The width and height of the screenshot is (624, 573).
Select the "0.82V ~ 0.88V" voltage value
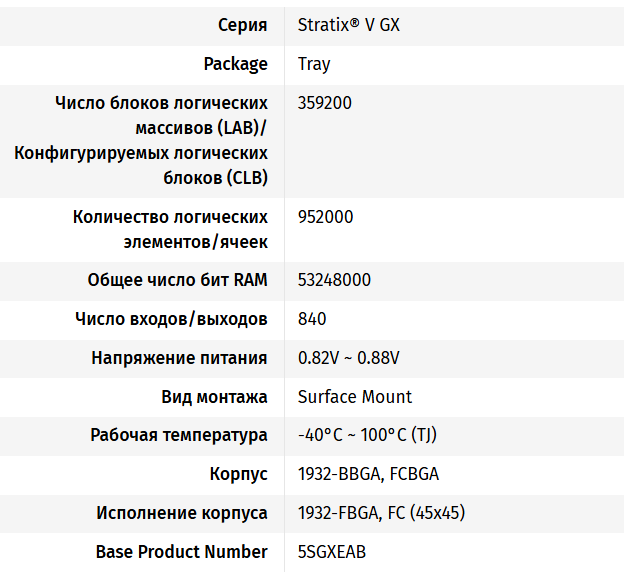[348, 358]
